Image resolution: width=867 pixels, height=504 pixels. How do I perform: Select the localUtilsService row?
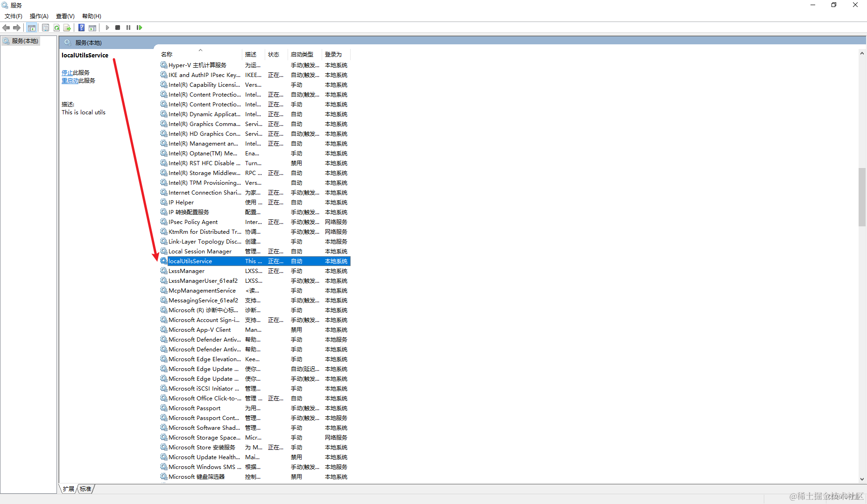pyautogui.click(x=255, y=261)
